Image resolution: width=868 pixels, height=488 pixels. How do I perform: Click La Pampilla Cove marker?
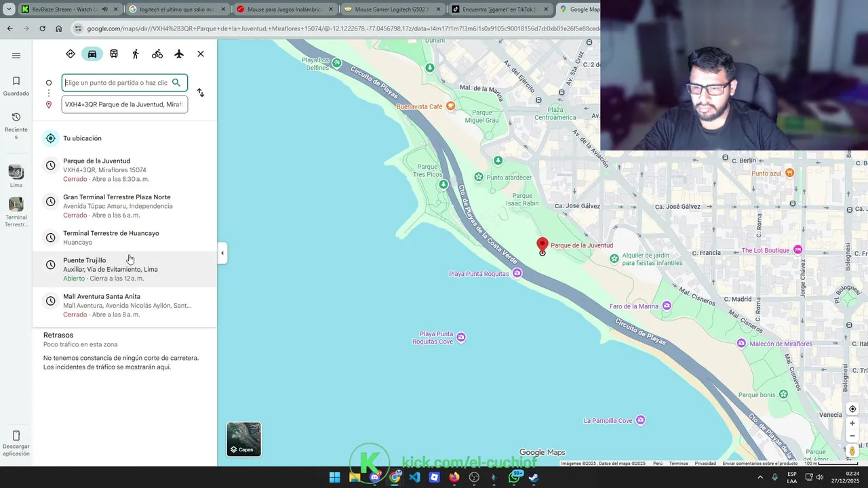pyautogui.click(x=640, y=420)
